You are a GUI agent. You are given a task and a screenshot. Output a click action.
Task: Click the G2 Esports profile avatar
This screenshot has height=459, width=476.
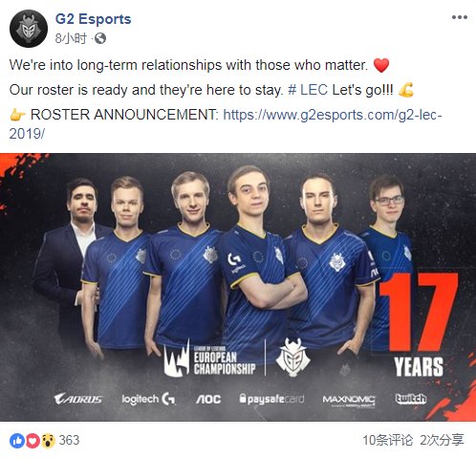tap(29, 29)
